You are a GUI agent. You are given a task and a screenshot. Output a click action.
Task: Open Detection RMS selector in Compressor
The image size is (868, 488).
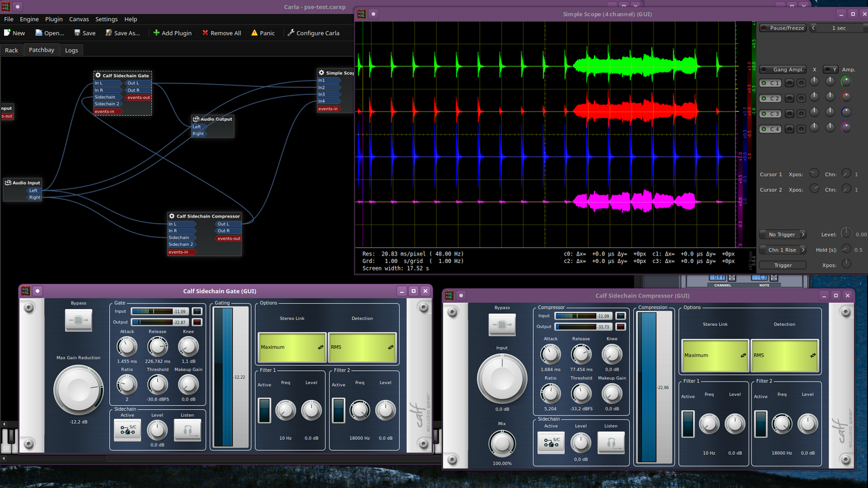(785, 355)
